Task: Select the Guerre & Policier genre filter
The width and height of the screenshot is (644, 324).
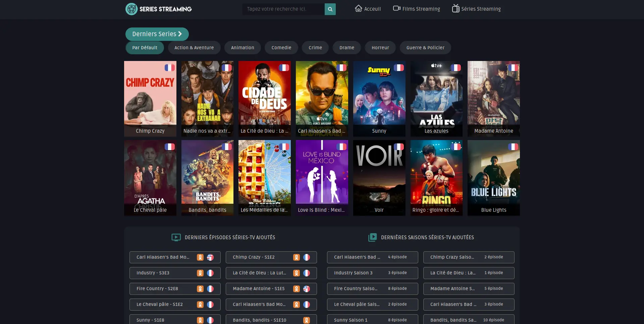Action: (425, 48)
